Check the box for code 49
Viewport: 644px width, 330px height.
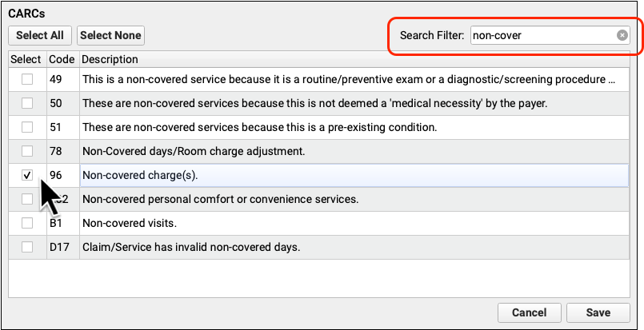tap(27, 80)
